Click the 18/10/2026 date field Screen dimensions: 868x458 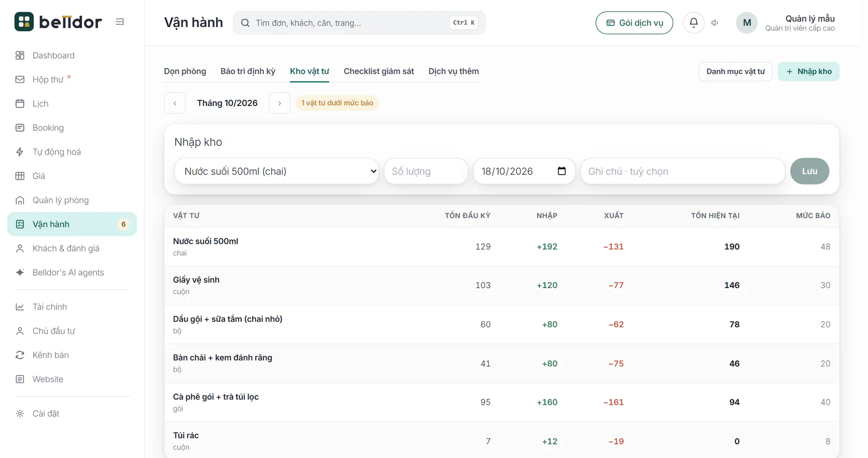point(524,171)
